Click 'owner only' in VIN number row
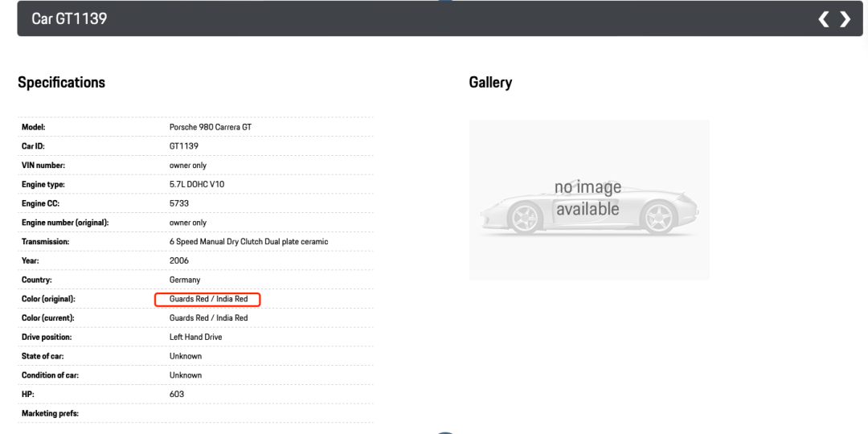This screenshot has height=434, width=868. tap(187, 166)
